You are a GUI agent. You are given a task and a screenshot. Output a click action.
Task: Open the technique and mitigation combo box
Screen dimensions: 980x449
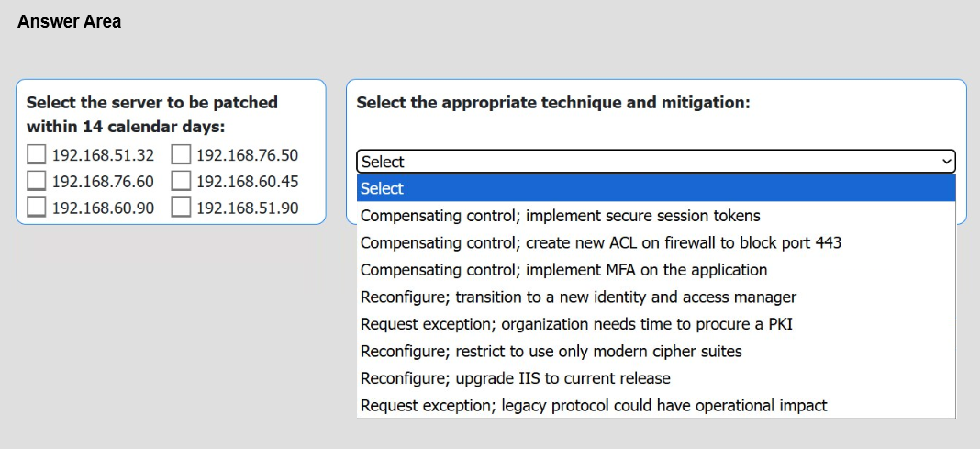[x=655, y=162]
